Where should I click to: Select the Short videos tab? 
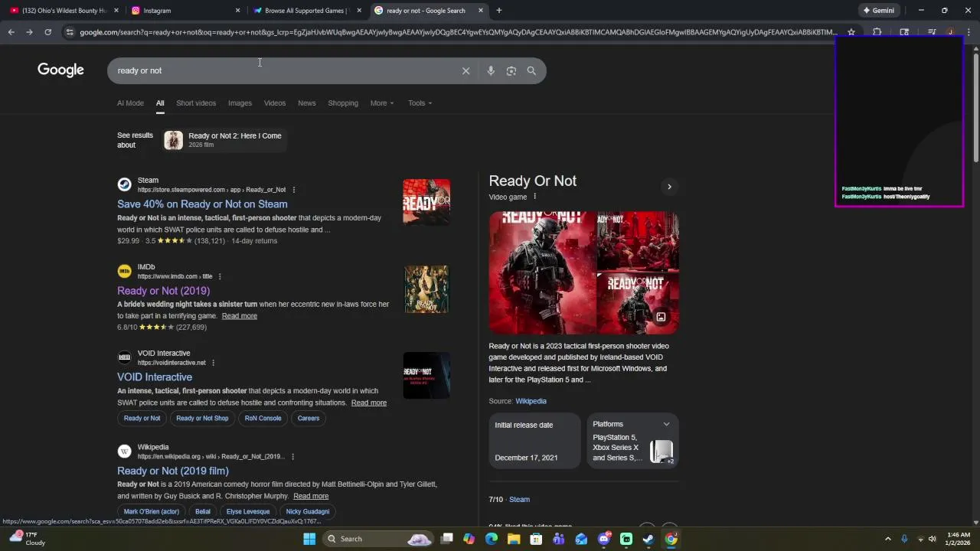[x=196, y=103]
